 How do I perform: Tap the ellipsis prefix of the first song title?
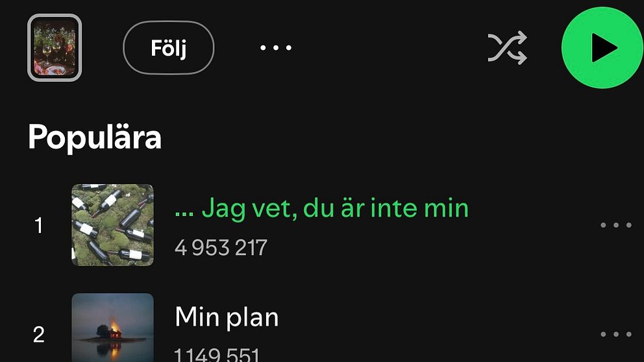184,214
